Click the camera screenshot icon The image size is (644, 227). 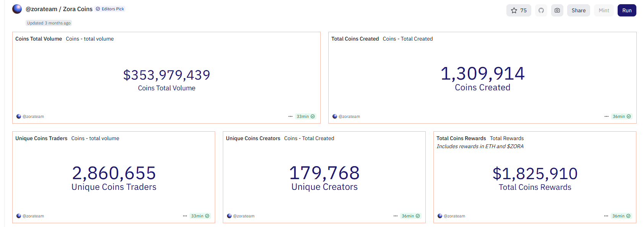click(x=557, y=10)
